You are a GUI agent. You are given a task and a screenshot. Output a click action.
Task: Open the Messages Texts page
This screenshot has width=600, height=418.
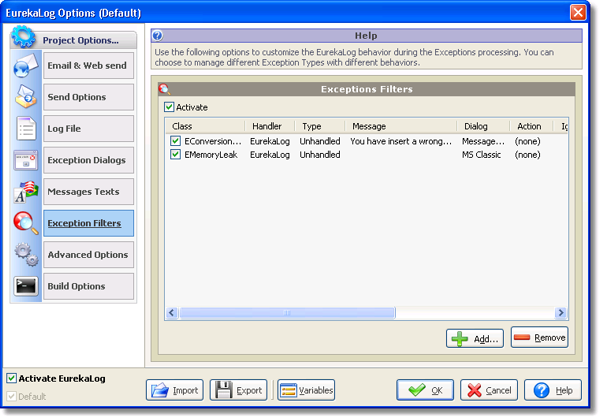coord(88,191)
